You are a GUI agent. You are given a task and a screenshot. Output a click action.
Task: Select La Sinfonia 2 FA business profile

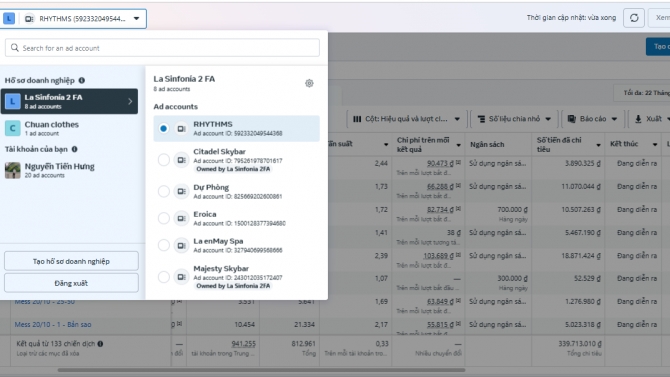[x=69, y=101]
